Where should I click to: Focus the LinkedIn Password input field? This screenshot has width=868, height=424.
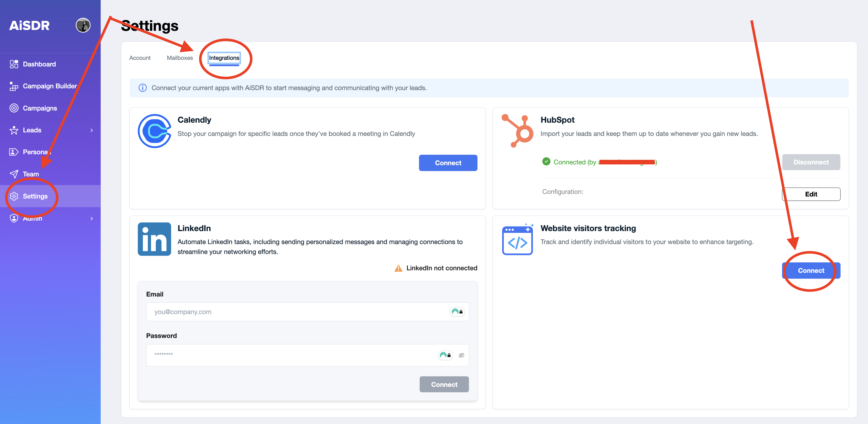307,355
